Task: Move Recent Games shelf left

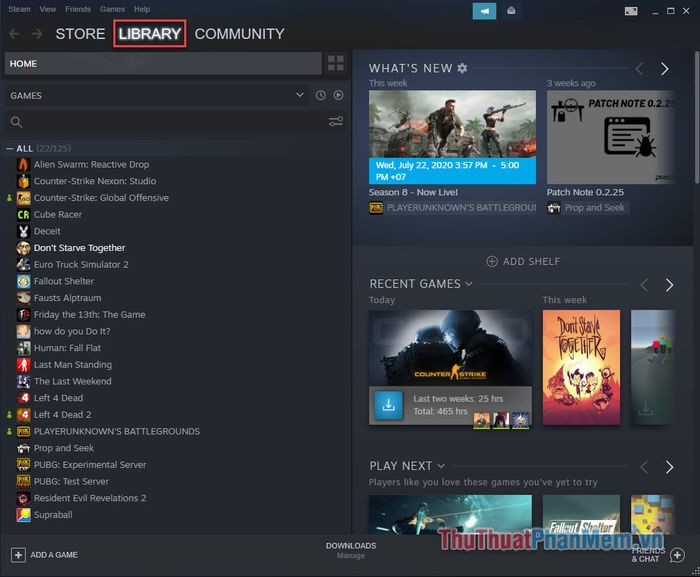Action: [644, 285]
